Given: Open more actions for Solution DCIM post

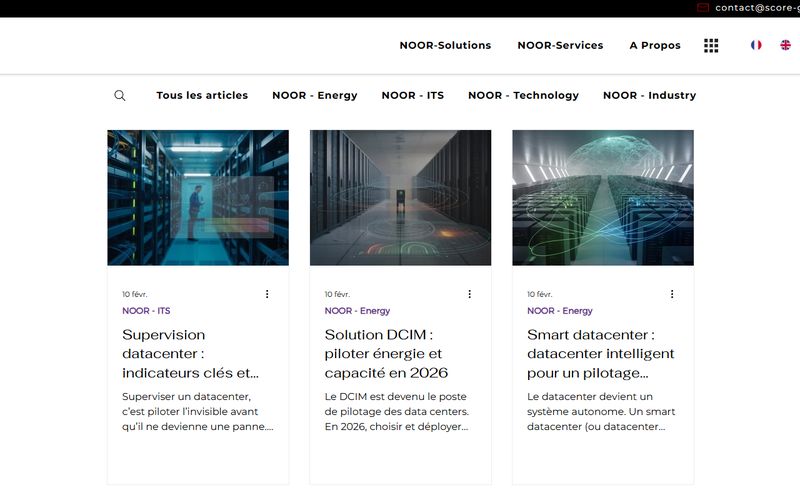Looking at the screenshot, I should pyautogui.click(x=469, y=294).
